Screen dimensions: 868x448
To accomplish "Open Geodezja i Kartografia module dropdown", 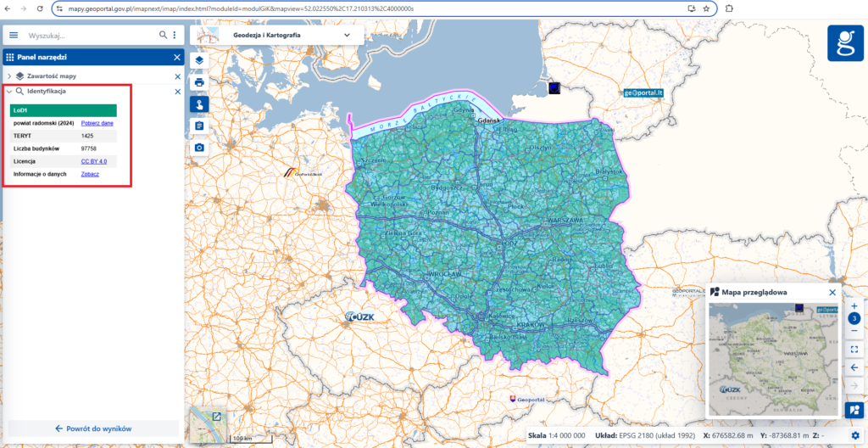I will tap(277, 35).
